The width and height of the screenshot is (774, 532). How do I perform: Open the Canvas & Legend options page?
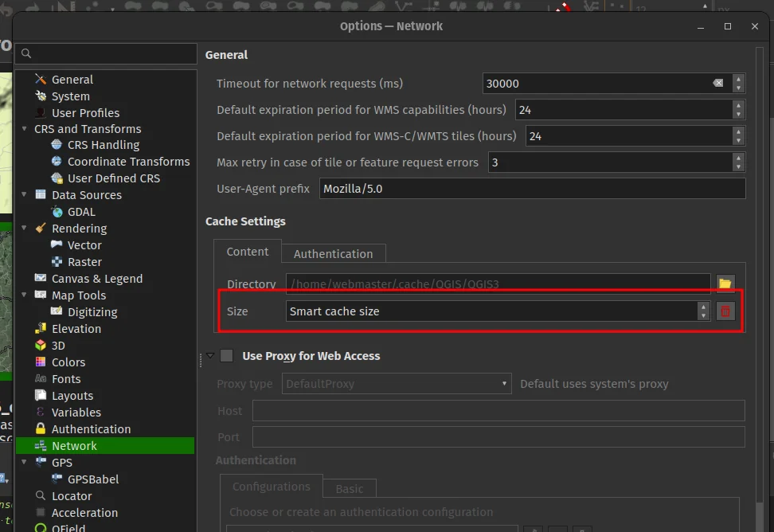96,279
